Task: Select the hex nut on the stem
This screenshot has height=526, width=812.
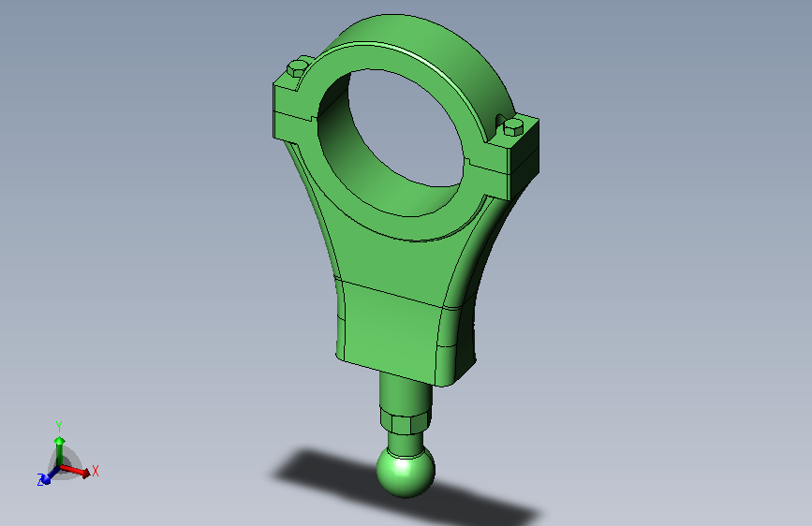Action: [406, 422]
